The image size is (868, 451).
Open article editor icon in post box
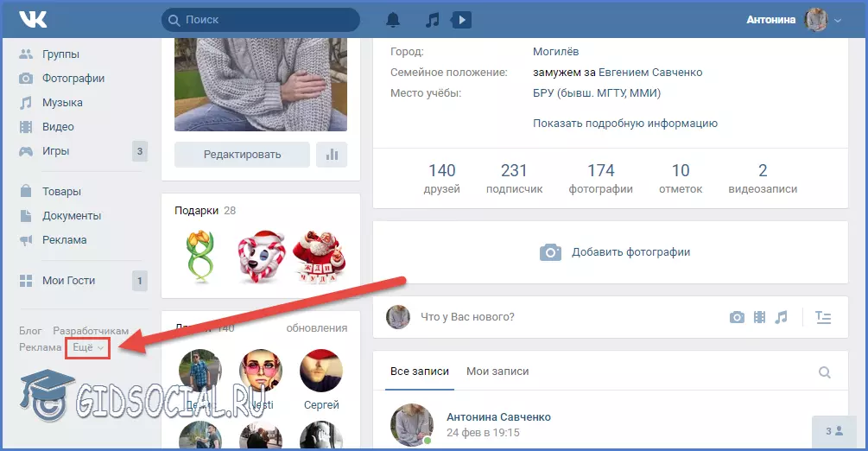pos(823,317)
